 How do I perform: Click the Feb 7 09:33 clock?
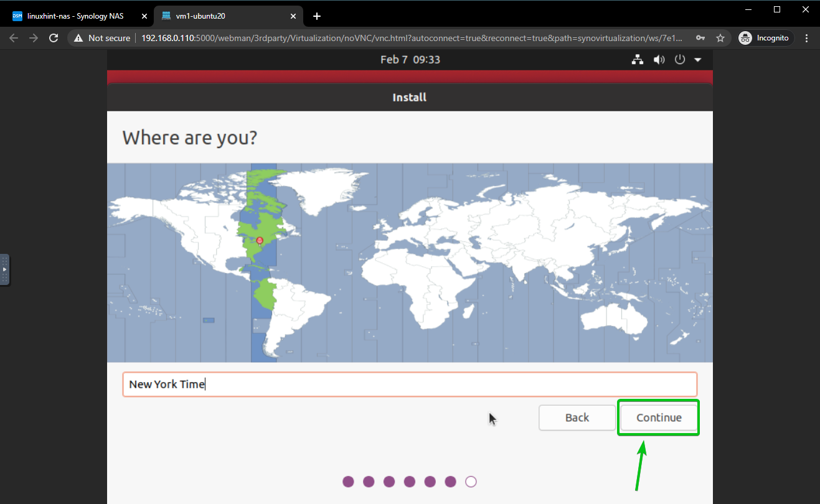(x=410, y=60)
